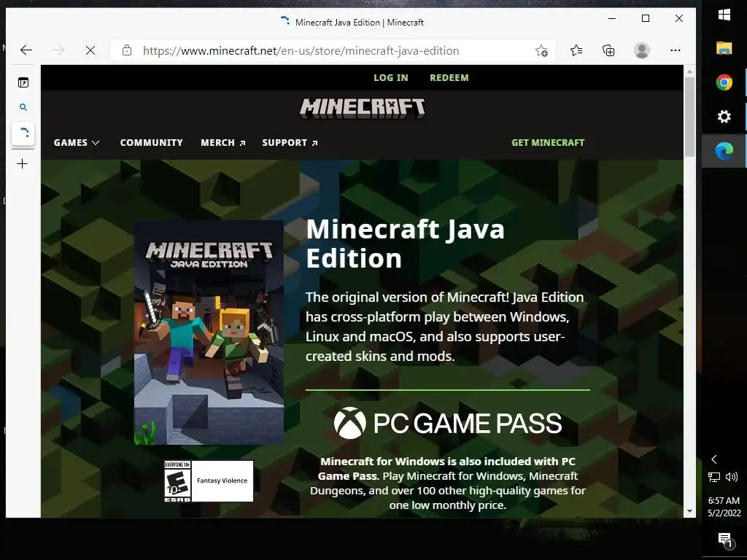Click the Xbox PC Game Pass logo

[x=447, y=423]
